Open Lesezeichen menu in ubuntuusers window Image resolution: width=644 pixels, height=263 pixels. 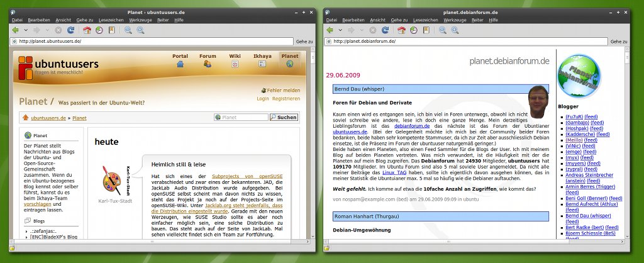pos(111,20)
